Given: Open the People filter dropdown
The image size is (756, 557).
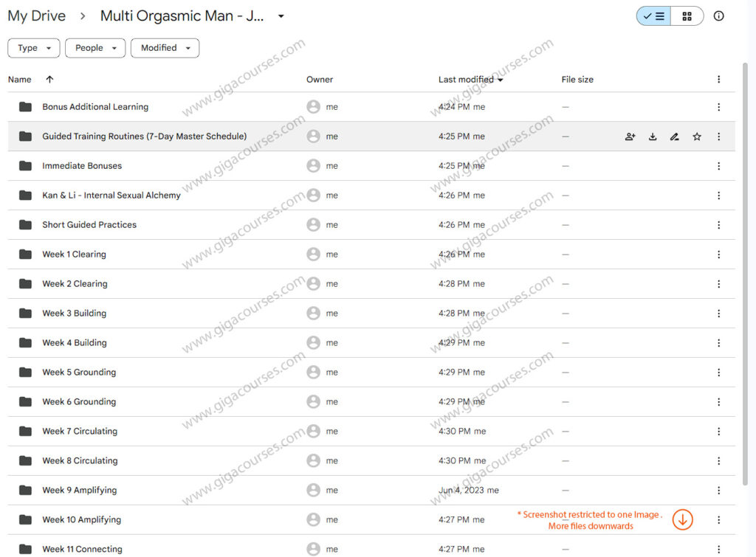Looking at the screenshot, I should [x=95, y=48].
